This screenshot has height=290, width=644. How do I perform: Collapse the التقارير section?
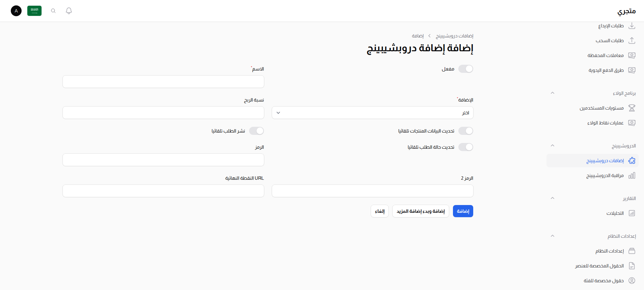click(x=553, y=198)
